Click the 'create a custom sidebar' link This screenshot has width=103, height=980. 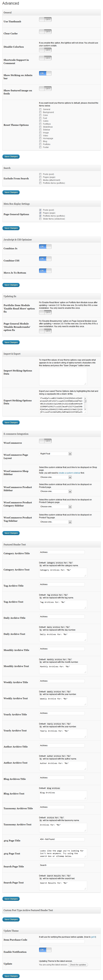(69, 473)
